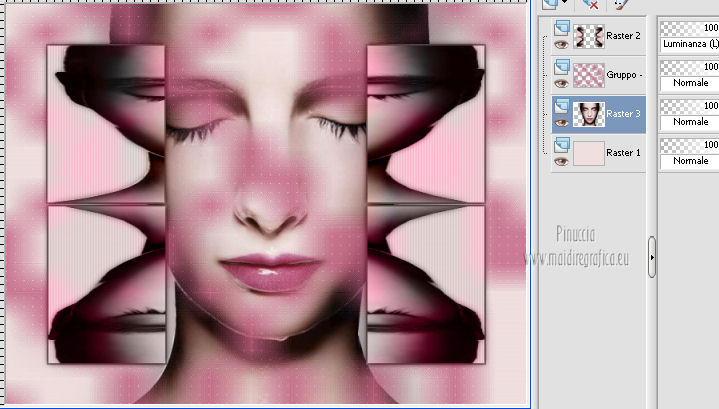This screenshot has height=409, width=719.
Task: Open the Gruppo layer's Normale blend dropdown
Action: [x=690, y=83]
